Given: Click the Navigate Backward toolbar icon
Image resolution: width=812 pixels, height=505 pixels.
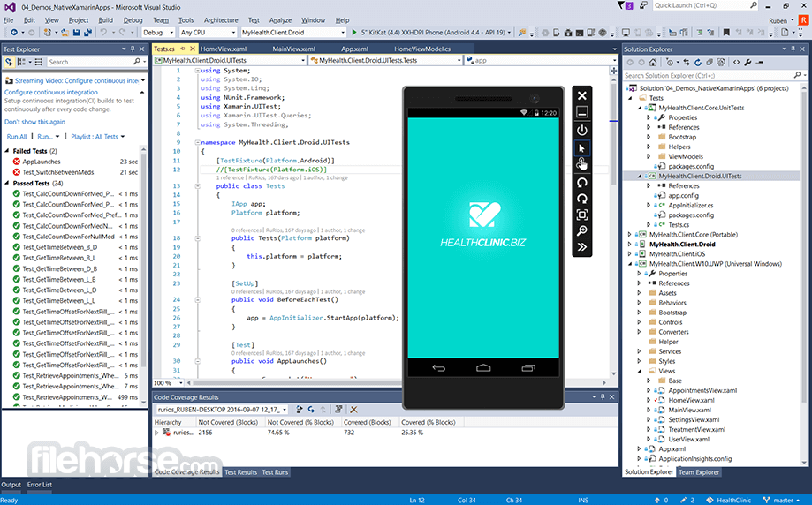Looking at the screenshot, I should (x=14, y=32).
